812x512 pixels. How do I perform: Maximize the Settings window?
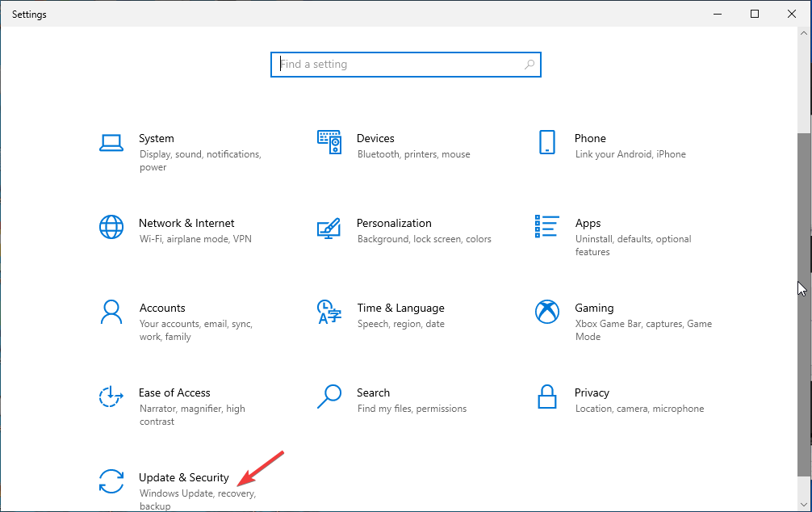755,14
